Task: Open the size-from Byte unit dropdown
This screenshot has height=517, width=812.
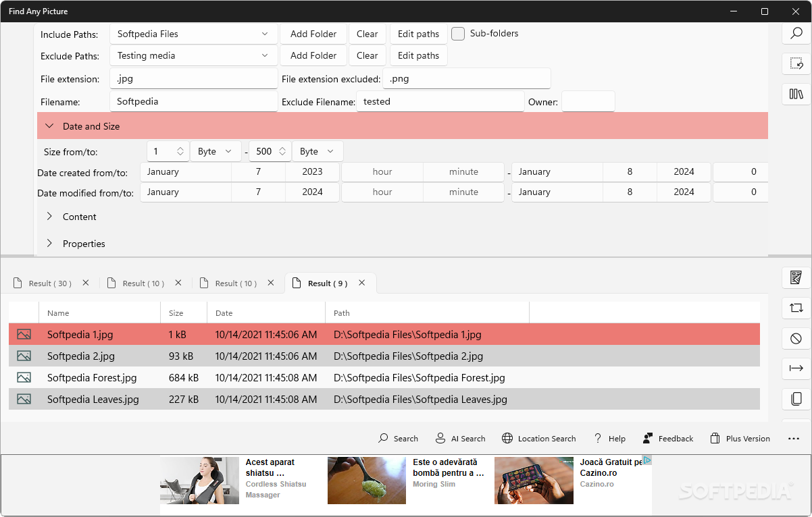Action: pos(215,151)
